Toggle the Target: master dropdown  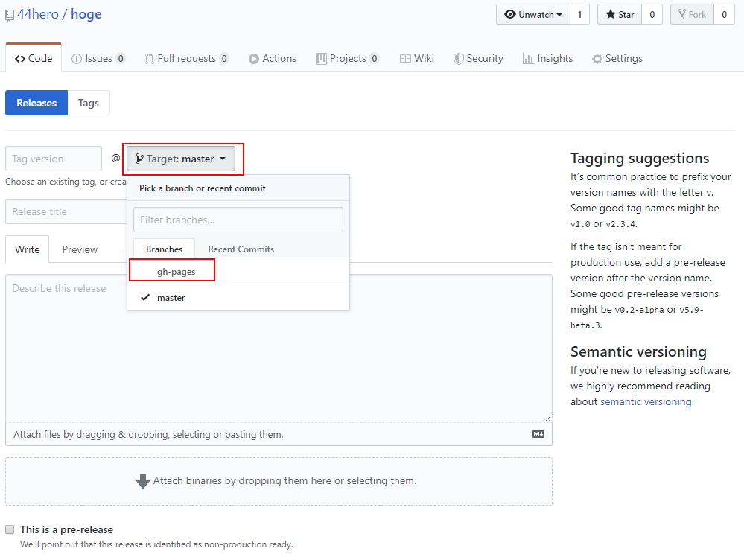181,159
